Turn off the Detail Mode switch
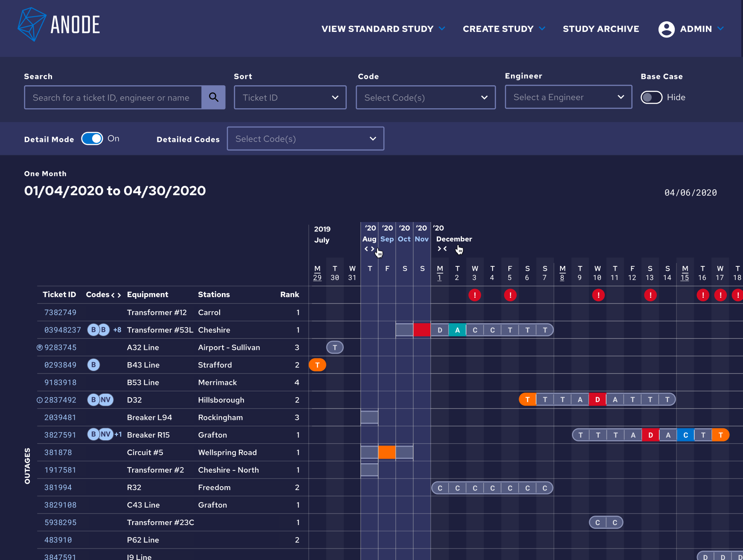Viewport: 743px width, 560px height. point(92,139)
